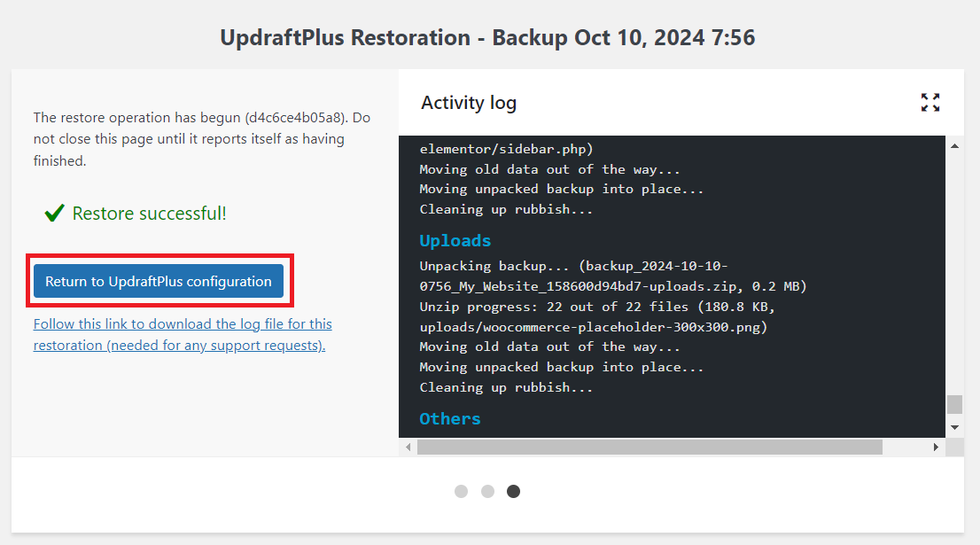The height and width of the screenshot is (545, 980).
Task: Click the Uploads section heading in the log
Action: click(x=455, y=240)
